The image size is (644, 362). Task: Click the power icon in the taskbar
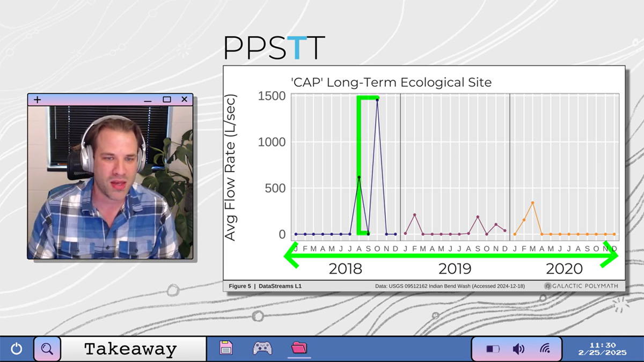click(17, 349)
